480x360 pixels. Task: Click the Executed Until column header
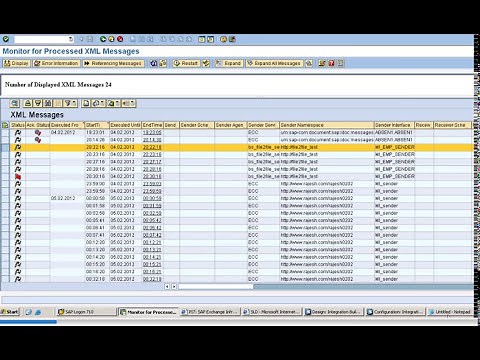[x=125, y=125]
